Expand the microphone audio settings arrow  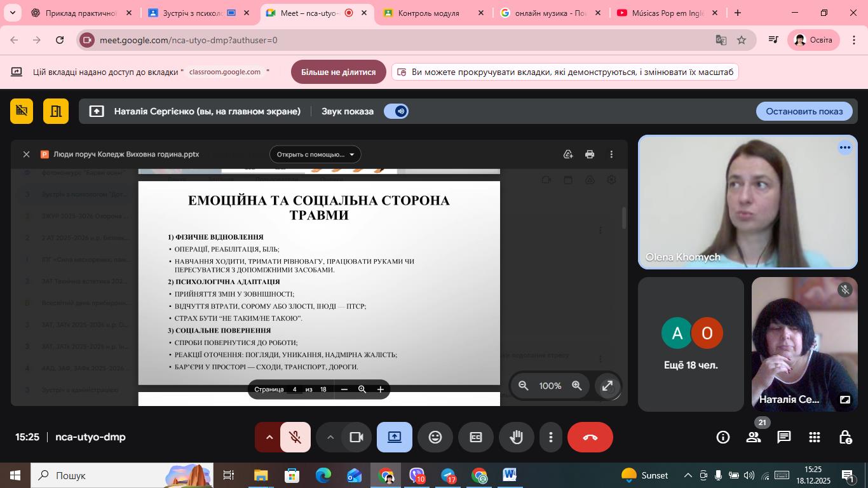coord(269,437)
